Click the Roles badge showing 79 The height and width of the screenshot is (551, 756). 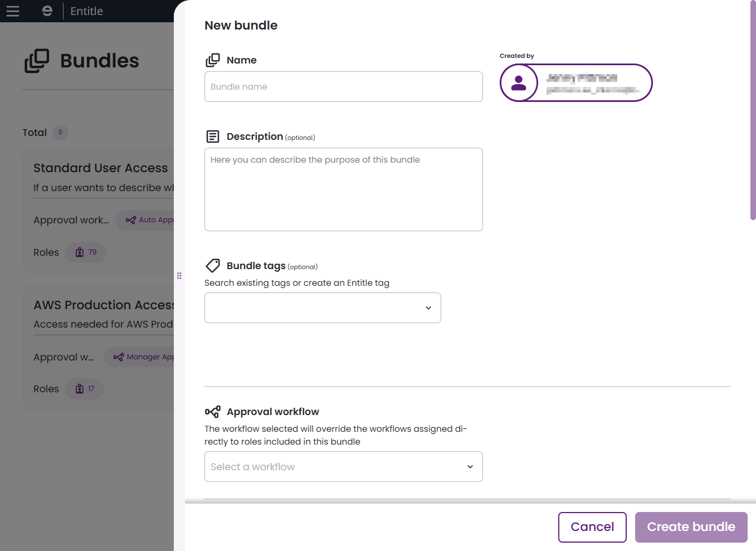pos(85,252)
